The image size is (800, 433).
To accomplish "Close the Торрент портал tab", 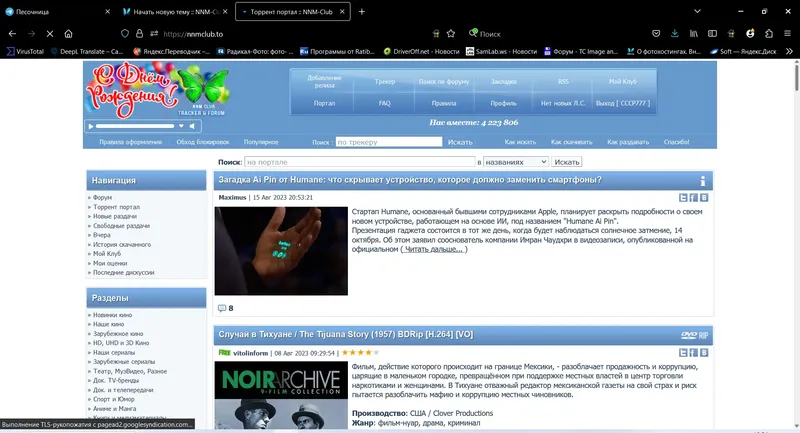I will (x=342, y=12).
